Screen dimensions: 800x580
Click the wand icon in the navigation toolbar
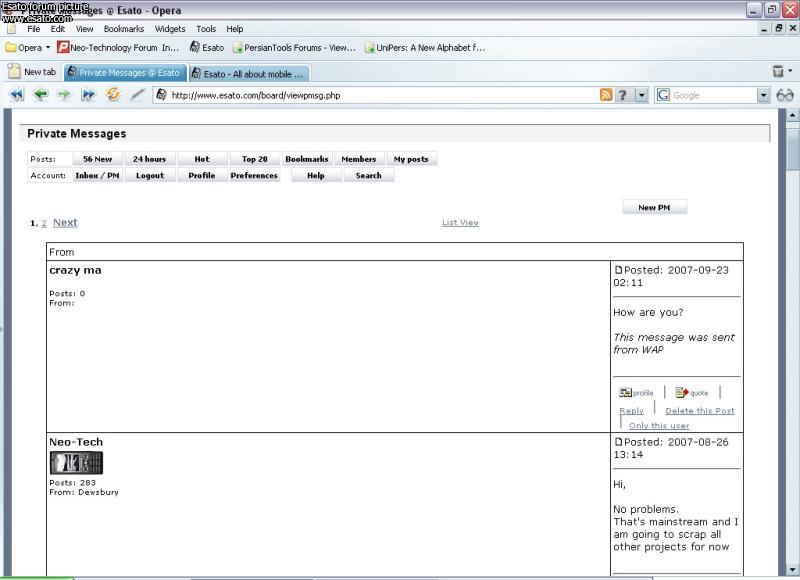click(x=137, y=94)
